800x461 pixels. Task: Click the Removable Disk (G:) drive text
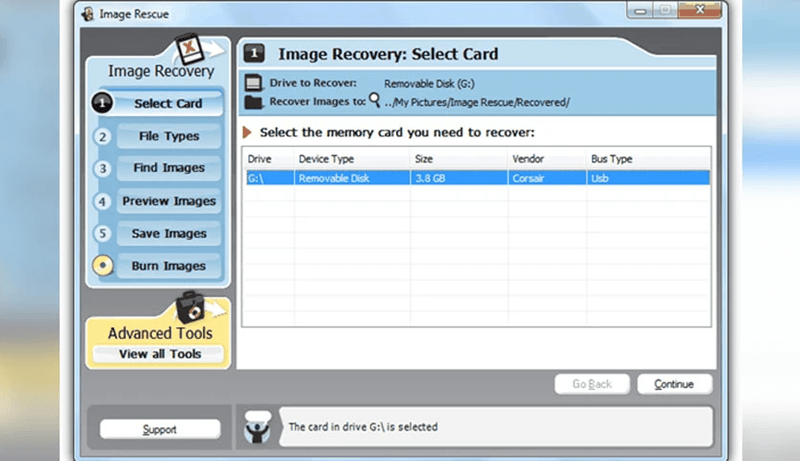tap(429, 84)
